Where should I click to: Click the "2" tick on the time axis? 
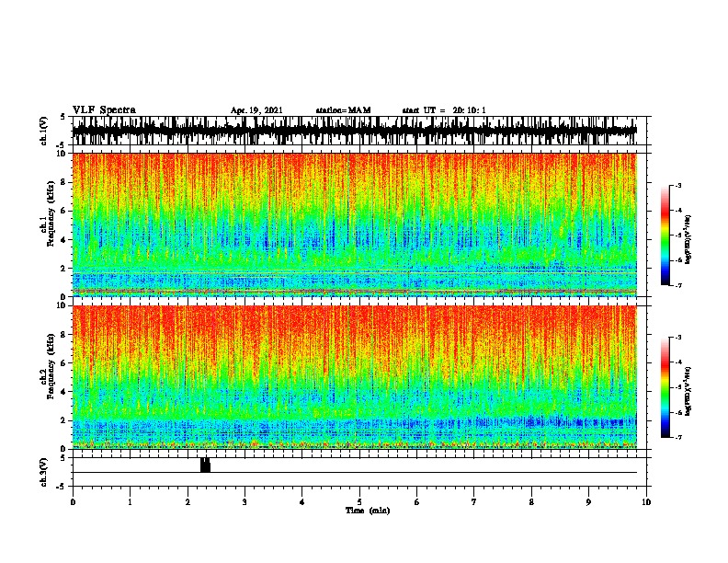(x=188, y=502)
